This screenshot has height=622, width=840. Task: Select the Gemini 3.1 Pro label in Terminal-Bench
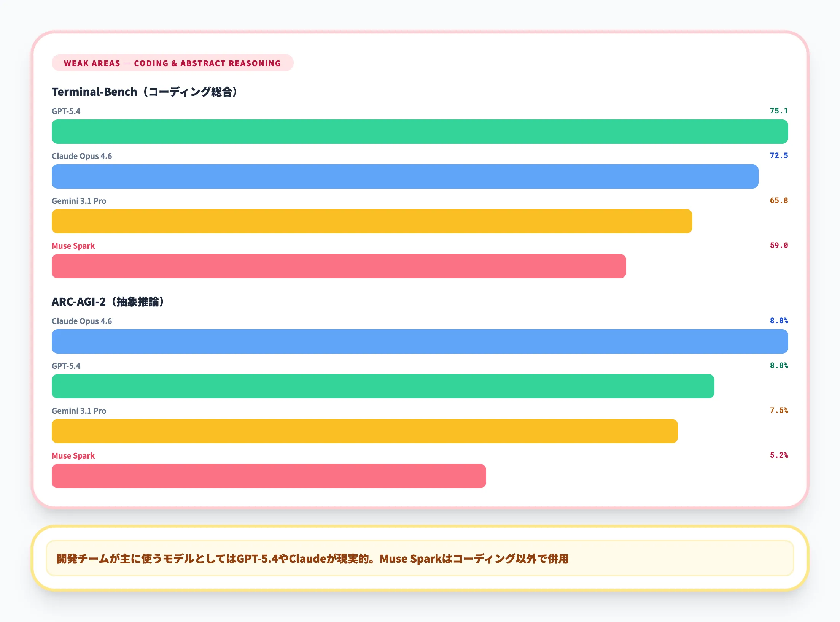point(79,201)
